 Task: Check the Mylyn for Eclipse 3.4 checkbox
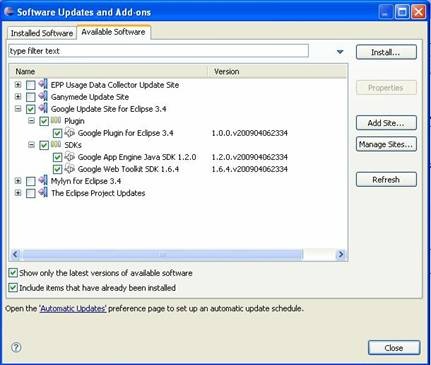tap(31, 181)
